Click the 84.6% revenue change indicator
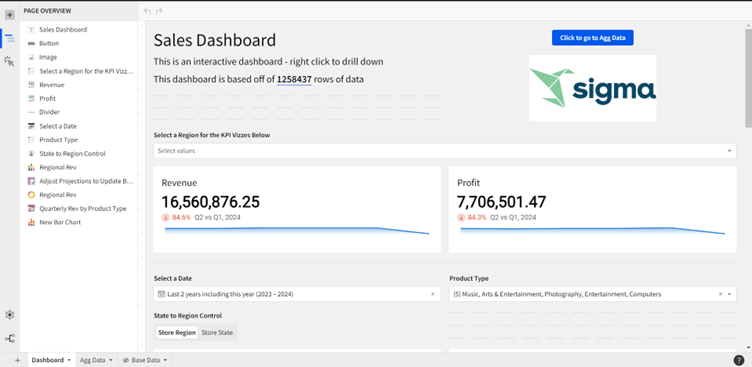 pyautogui.click(x=176, y=217)
